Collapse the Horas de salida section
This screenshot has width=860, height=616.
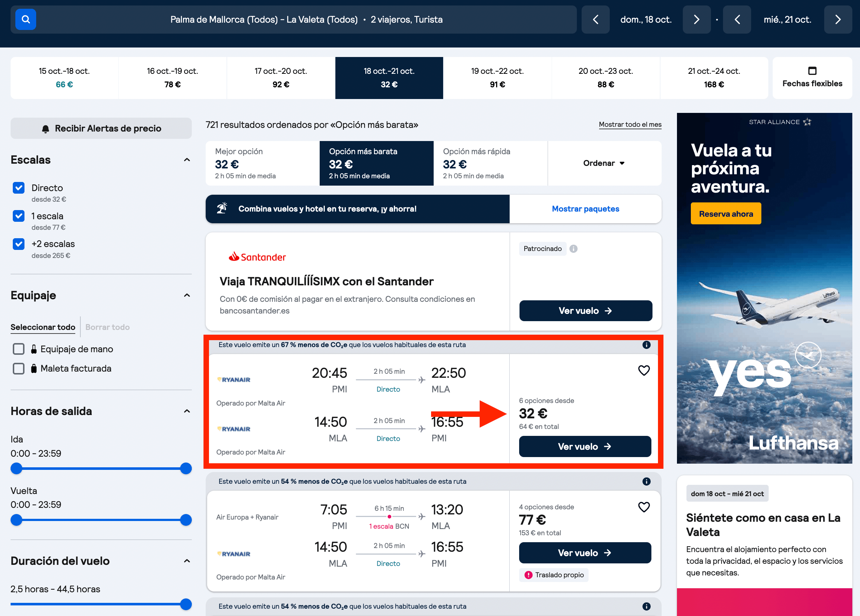point(187,411)
